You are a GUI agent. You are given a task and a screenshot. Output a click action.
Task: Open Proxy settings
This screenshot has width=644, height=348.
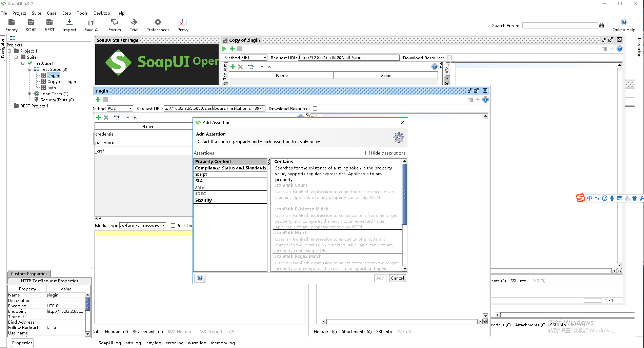[182, 25]
